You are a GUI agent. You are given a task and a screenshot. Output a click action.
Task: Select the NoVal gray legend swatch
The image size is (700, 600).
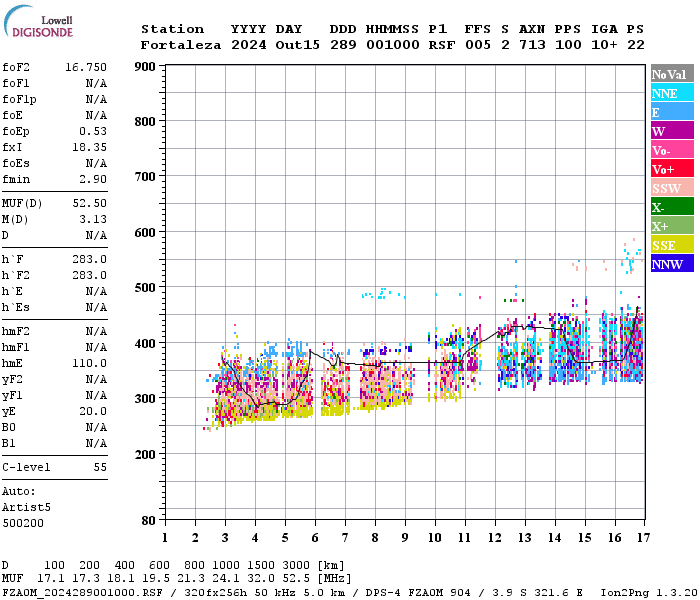[672, 74]
